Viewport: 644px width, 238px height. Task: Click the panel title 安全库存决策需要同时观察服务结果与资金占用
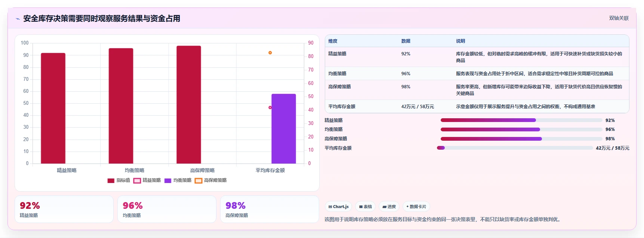pyautogui.click(x=102, y=18)
